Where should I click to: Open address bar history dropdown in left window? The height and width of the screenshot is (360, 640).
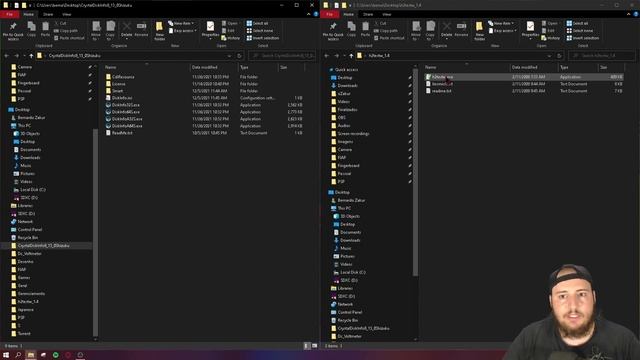229,56
